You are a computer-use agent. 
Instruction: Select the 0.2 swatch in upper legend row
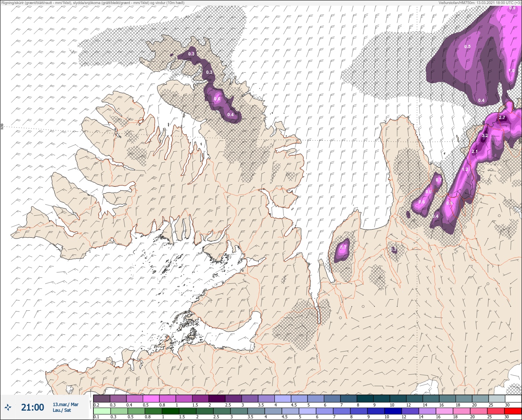[102, 398]
